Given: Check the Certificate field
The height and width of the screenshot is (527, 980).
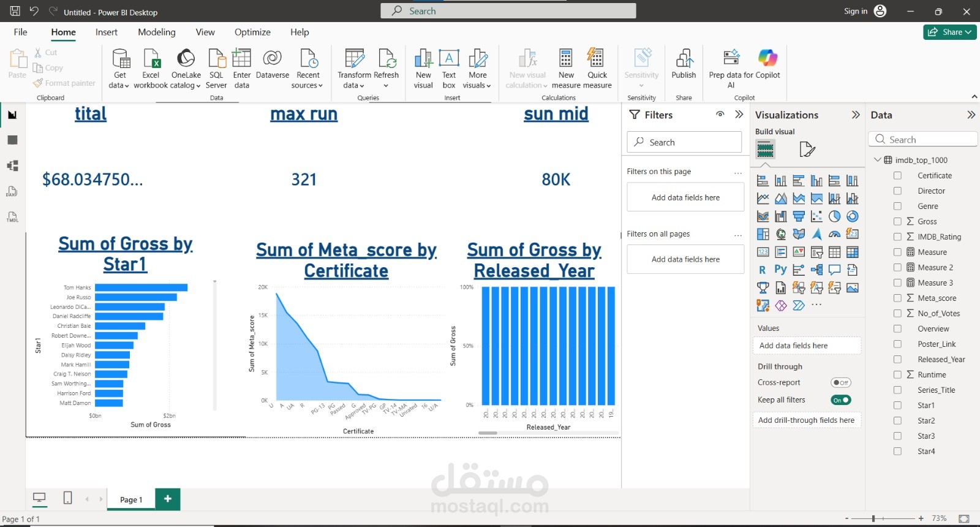Looking at the screenshot, I should click(x=897, y=175).
